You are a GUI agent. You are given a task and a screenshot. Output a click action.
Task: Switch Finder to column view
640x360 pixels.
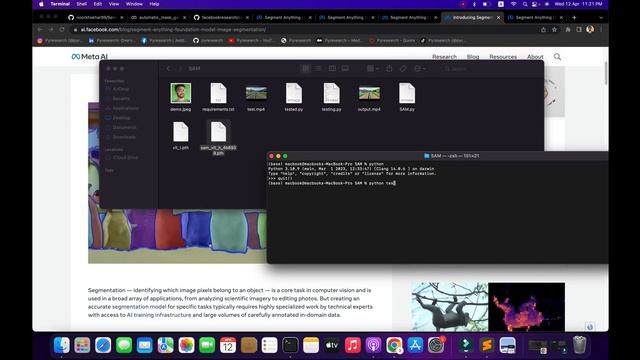pos(332,69)
